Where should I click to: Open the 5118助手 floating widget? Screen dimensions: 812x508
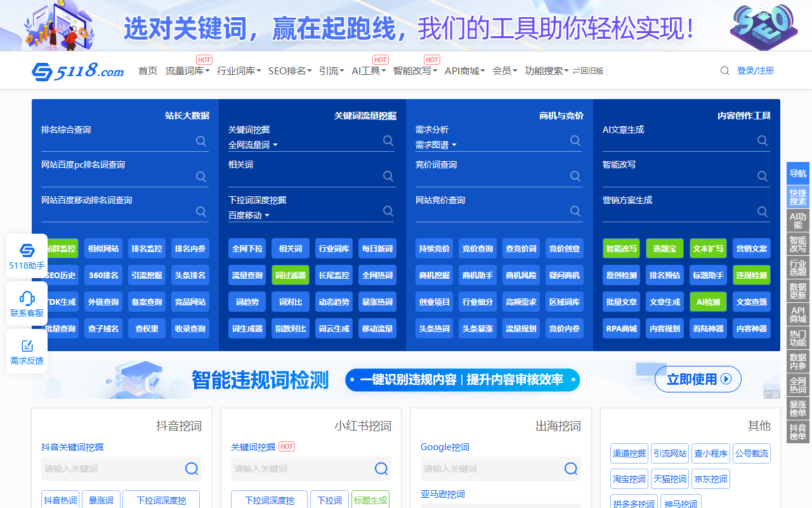click(x=27, y=256)
